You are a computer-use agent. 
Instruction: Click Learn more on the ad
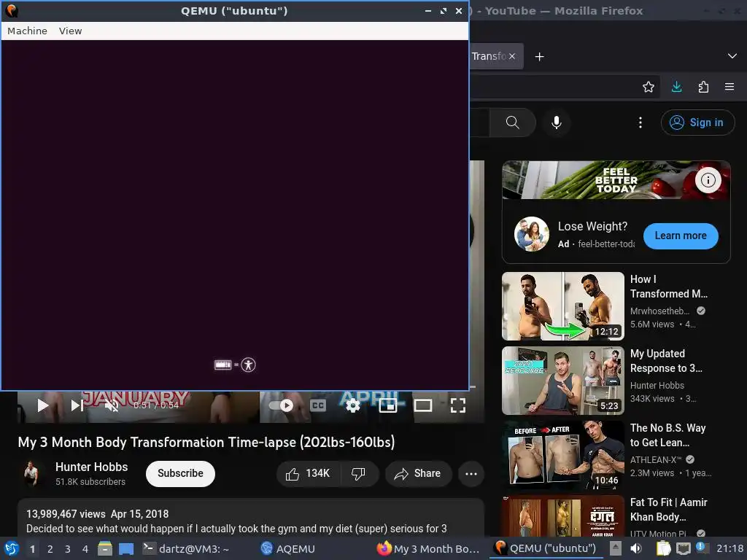tap(681, 236)
